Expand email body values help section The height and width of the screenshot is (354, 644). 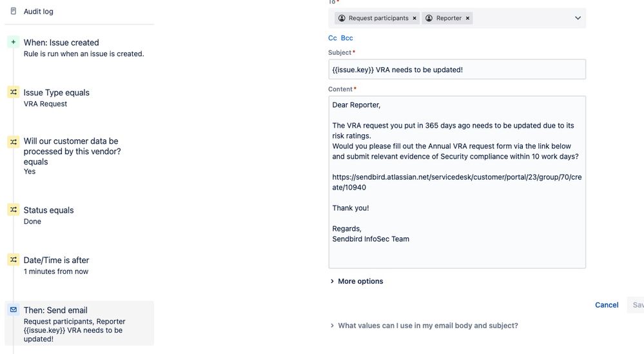point(424,326)
